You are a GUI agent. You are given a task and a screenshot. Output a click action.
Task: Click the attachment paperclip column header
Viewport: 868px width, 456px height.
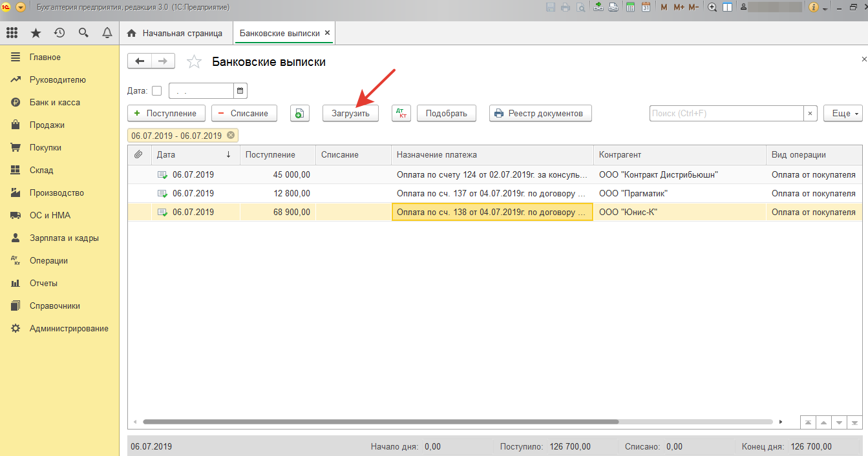[139, 155]
